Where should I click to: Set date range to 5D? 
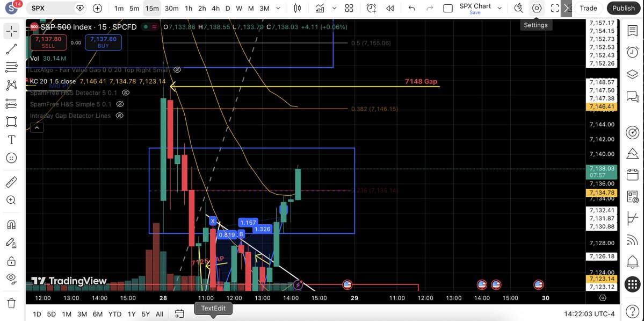click(52, 314)
